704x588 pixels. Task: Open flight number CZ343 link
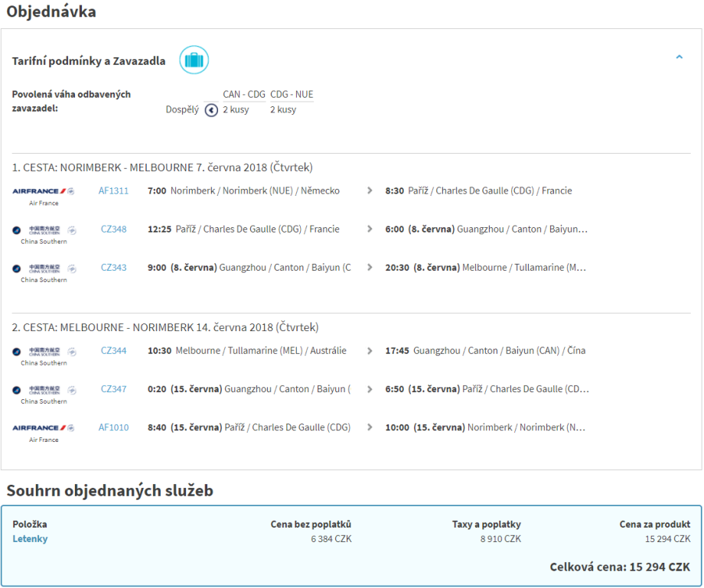(113, 268)
